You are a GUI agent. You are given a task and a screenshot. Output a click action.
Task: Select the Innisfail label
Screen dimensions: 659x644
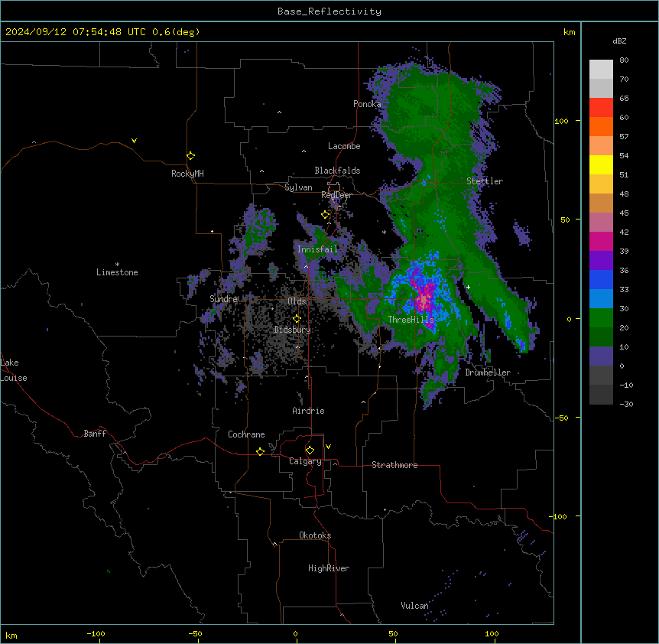tap(317, 249)
